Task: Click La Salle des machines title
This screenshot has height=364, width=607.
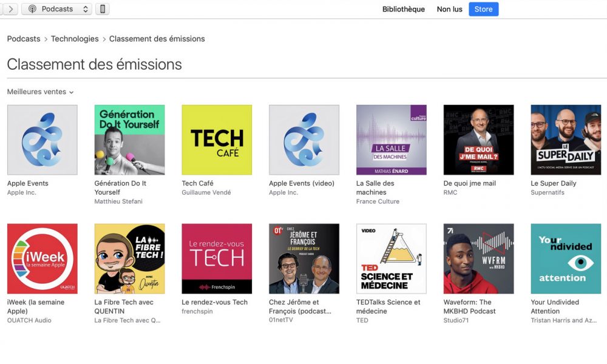Action: click(x=375, y=187)
